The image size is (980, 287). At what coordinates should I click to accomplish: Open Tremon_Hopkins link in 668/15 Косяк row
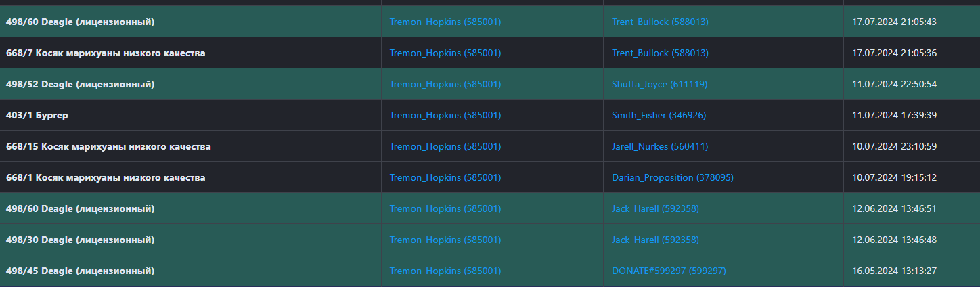(445, 146)
